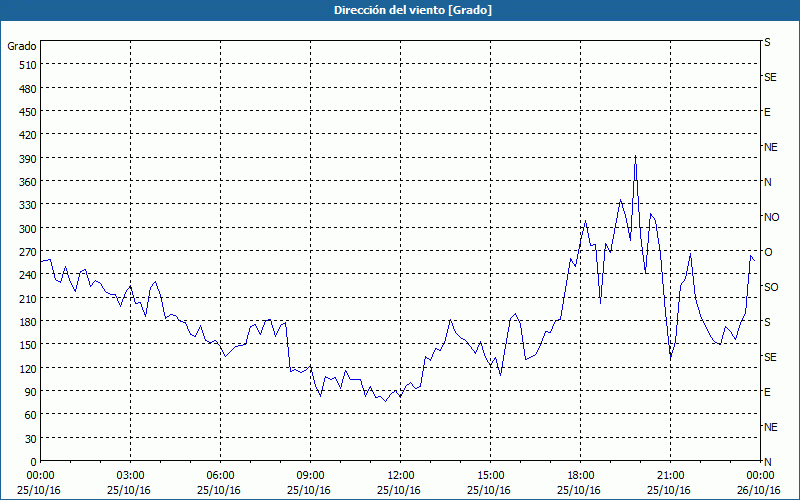Click the 180 degree axis label
Viewport: 800px width, 500px height.
point(28,321)
